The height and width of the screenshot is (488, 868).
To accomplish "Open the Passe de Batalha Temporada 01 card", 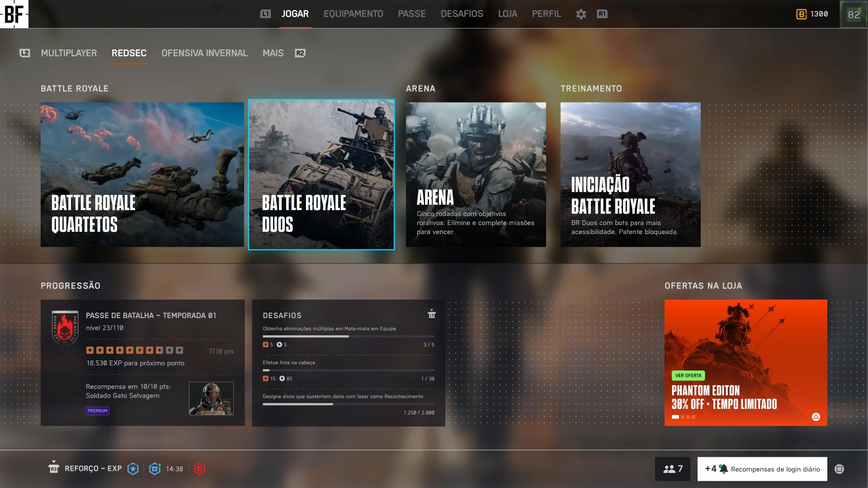I will click(x=142, y=362).
